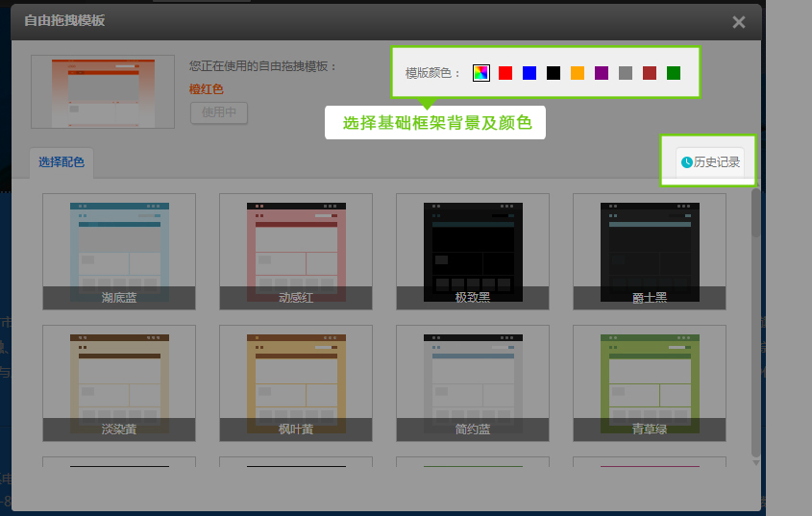Select the black template color swatch
812x516 pixels.
point(554,73)
